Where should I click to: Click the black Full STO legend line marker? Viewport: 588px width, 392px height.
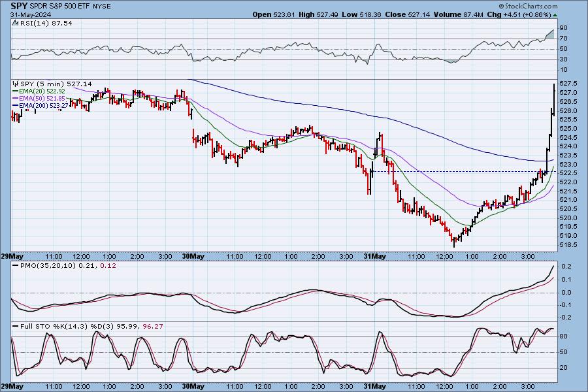pos(16,327)
